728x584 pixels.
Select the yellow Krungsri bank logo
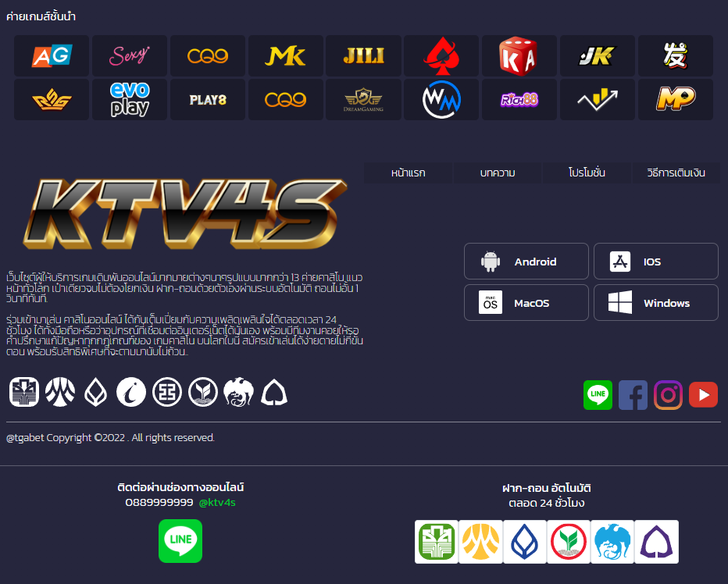pos(480,542)
